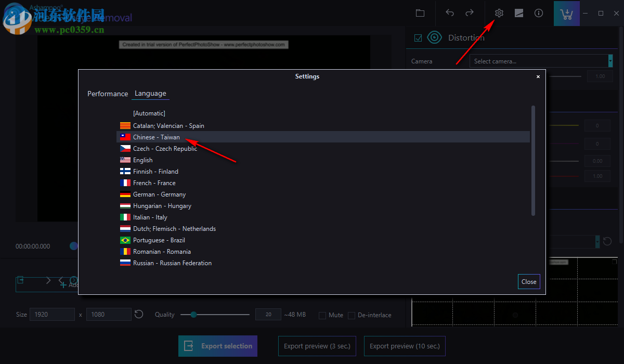Select Chinese - Taiwan language
Viewport: 624px width, 364px height.
click(323, 137)
